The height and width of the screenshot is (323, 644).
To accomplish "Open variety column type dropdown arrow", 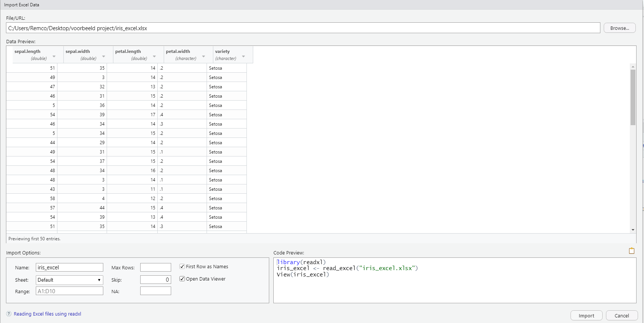I will [244, 57].
